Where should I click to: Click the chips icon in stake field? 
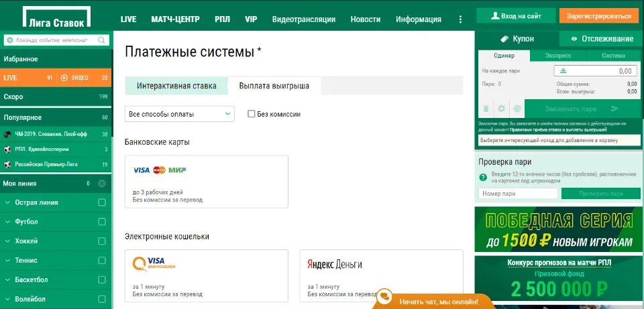coord(563,71)
